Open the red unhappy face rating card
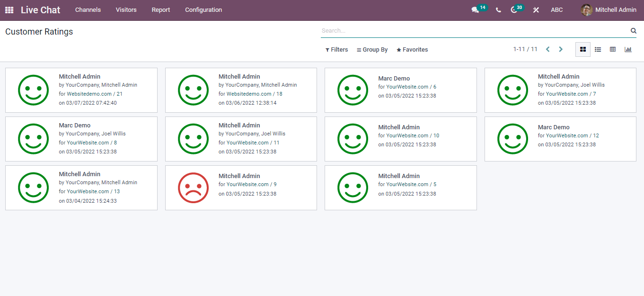 [x=240, y=188]
